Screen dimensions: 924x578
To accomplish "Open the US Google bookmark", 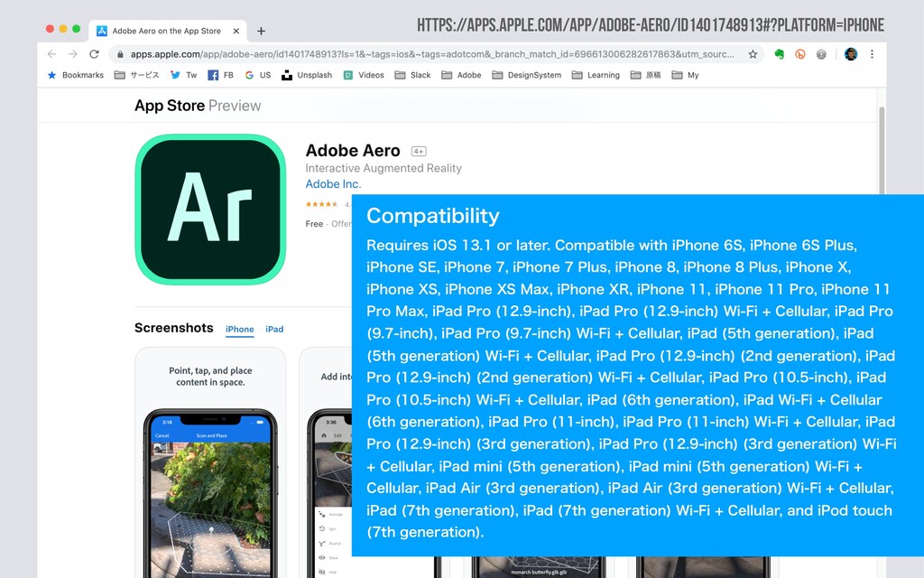I will 257,75.
